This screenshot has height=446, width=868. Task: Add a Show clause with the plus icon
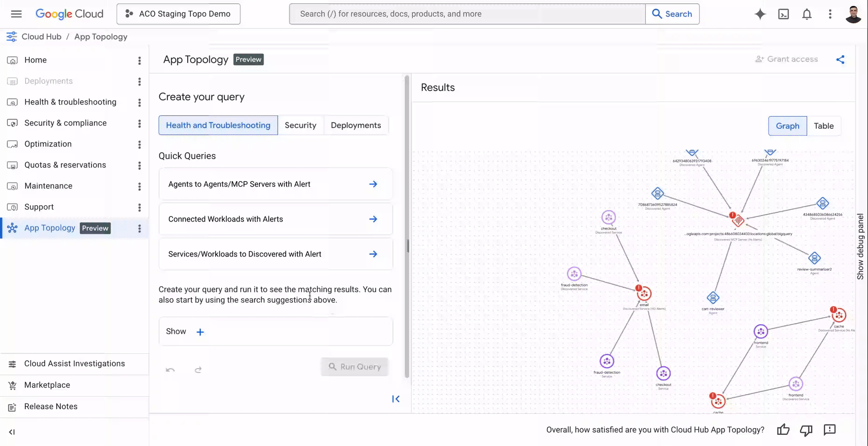coord(200,332)
